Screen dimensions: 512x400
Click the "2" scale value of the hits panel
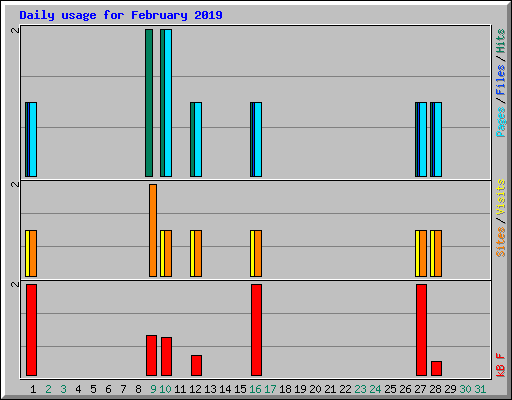(x=15, y=30)
